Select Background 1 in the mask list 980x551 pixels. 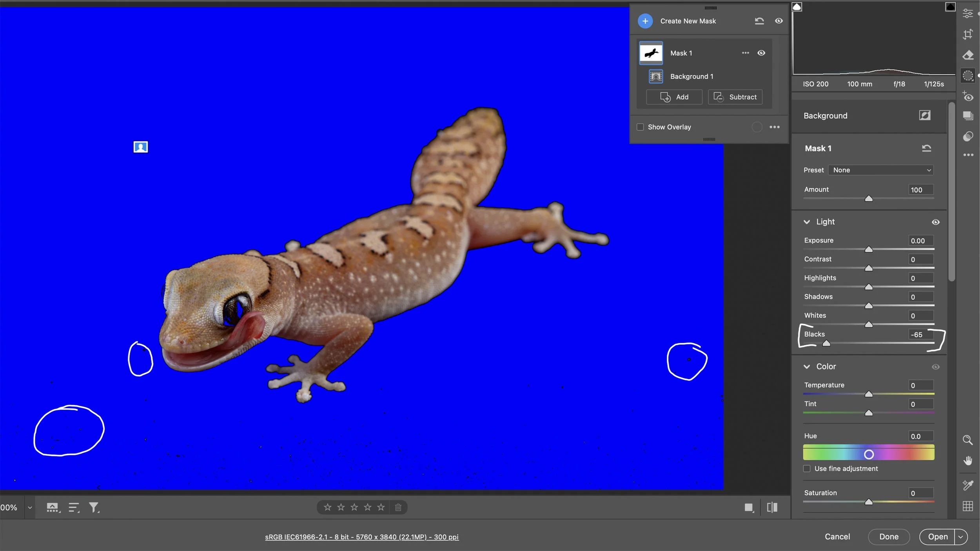(x=691, y=76)
